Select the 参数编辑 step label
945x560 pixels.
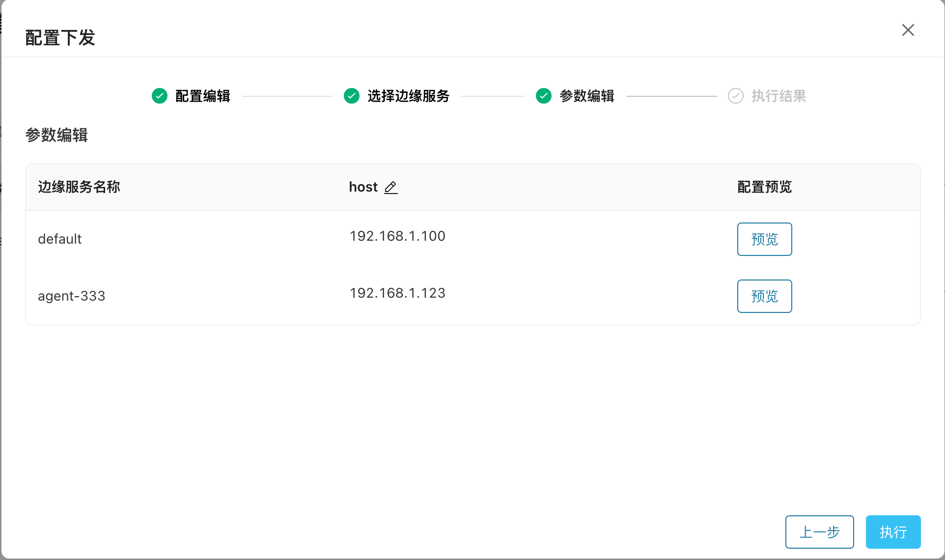pyautogui.click(x=587, y=96)
